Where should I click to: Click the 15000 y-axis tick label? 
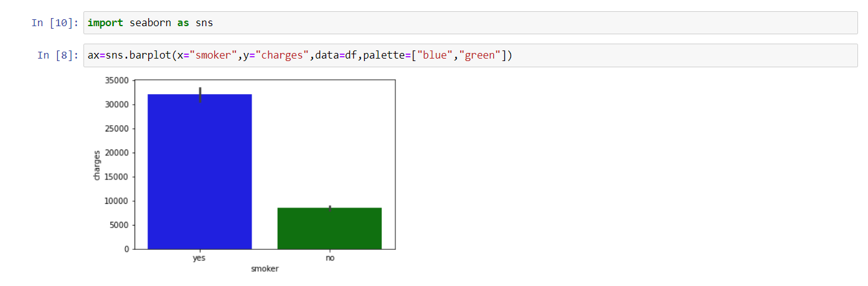click(117, 177)
